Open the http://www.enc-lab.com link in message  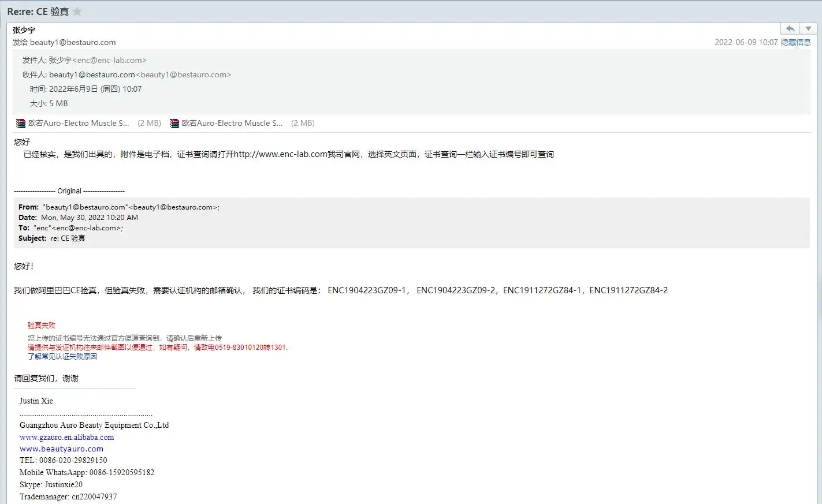(x=280, y=154)
